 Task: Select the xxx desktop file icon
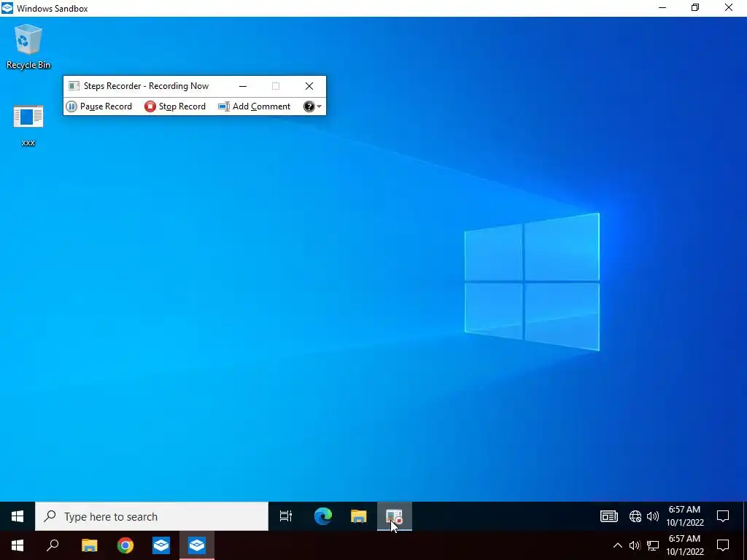(x=28, y=125)
